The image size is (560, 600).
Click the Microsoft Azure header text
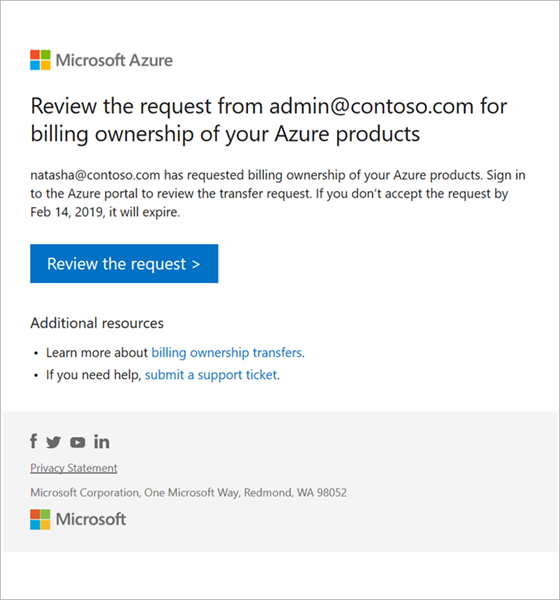[x=114, y=60]
